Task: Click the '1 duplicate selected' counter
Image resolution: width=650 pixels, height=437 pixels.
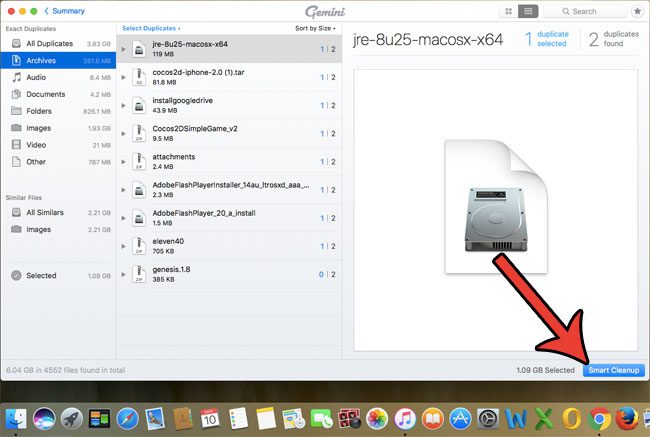Action: (x=547, y=39)
